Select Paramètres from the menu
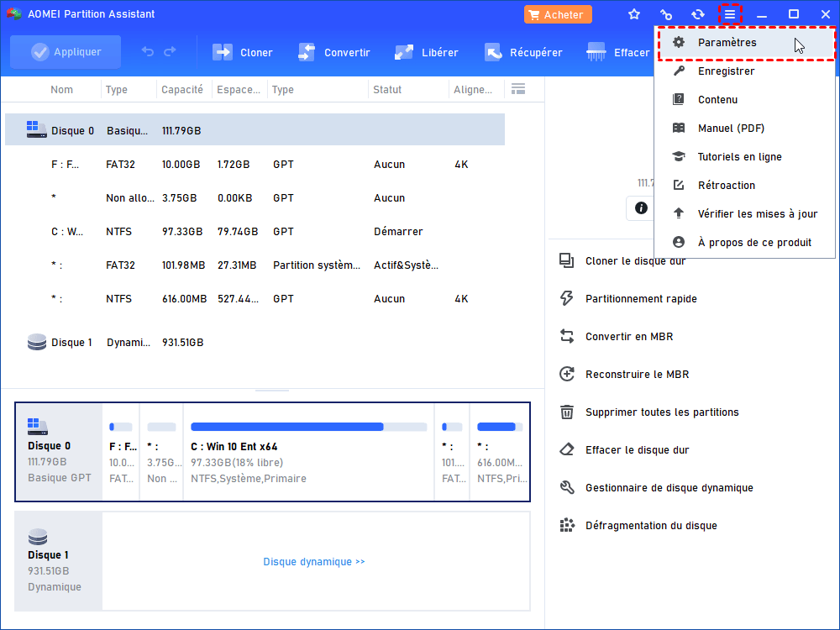The image size is (840, 630). [745, 42]
